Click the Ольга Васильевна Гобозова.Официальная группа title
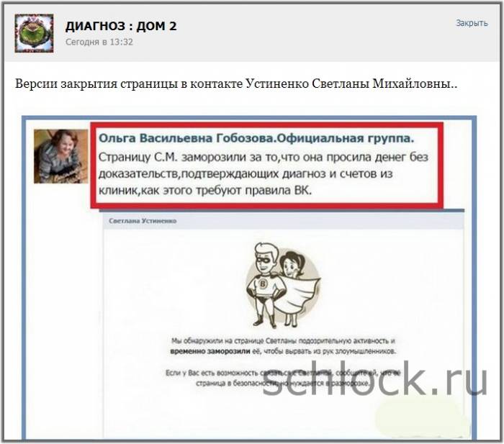Image resolution: width=504 pixels, height=444 pixels. tap(256, 138)
